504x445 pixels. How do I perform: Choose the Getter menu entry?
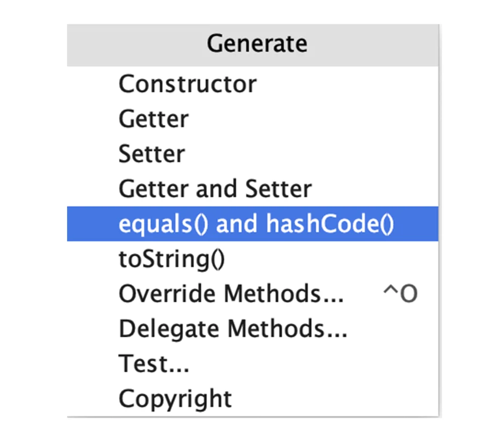[x=253, y=119]
